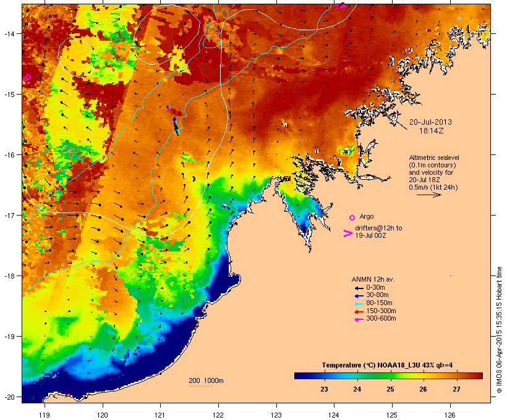Click the '80-150m' depth label
The width and height of the screenshot is (507, 420).
(x=379, y=303)
